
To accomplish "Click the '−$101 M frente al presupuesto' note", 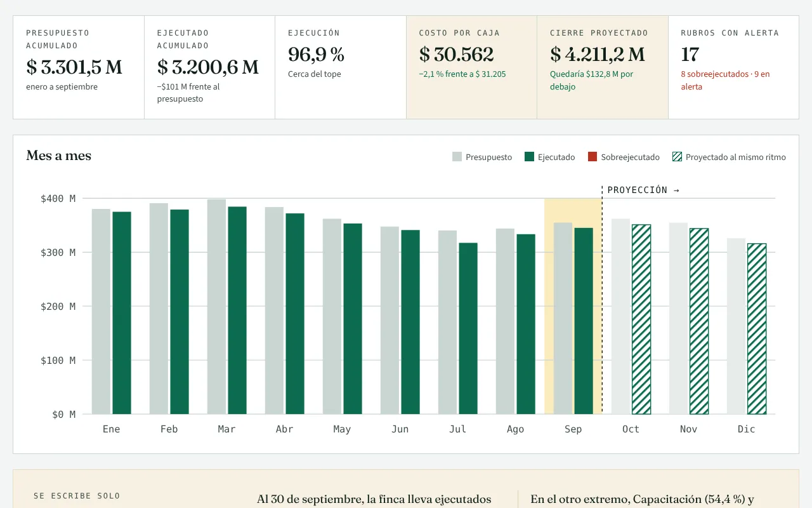I will click(188, 93).
